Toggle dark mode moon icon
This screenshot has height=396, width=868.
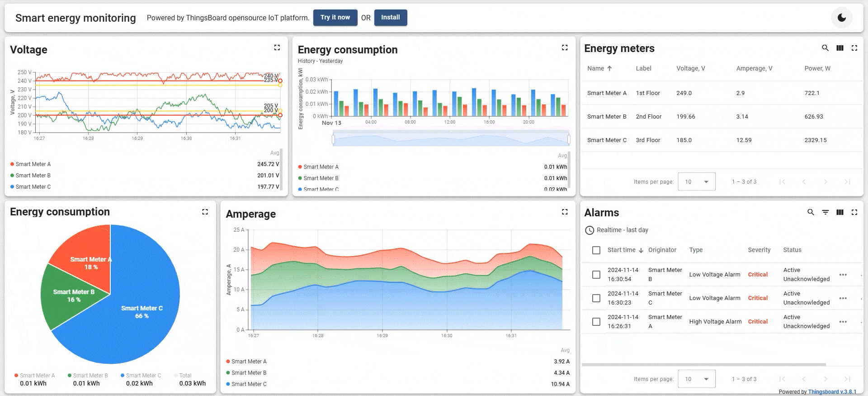pos(841,18)
